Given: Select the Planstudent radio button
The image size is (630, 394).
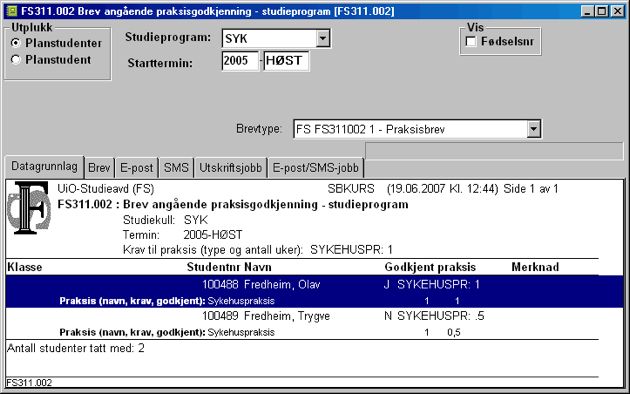Looking at the screenshot, I should point(16,59).
